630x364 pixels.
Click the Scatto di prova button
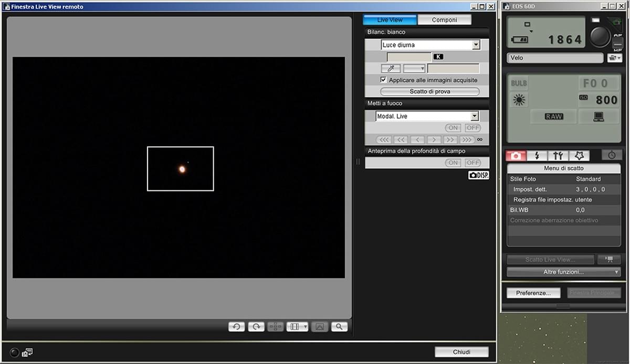tap(430, 92)
